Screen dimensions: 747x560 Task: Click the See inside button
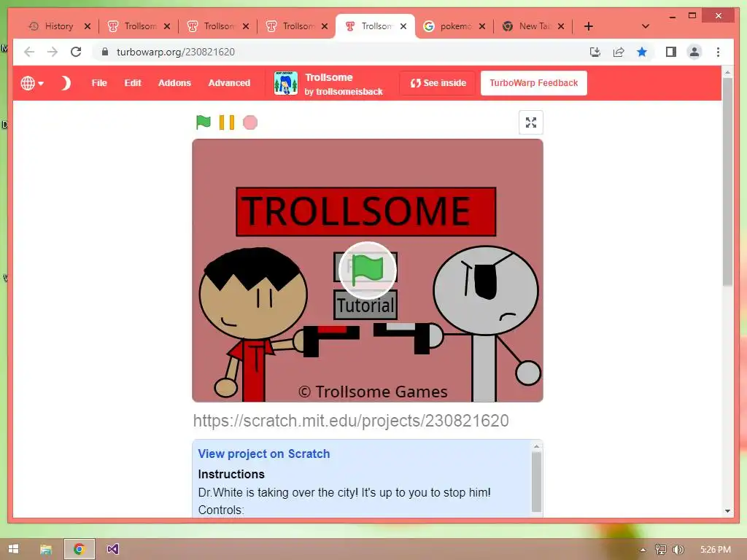point(438,83)
